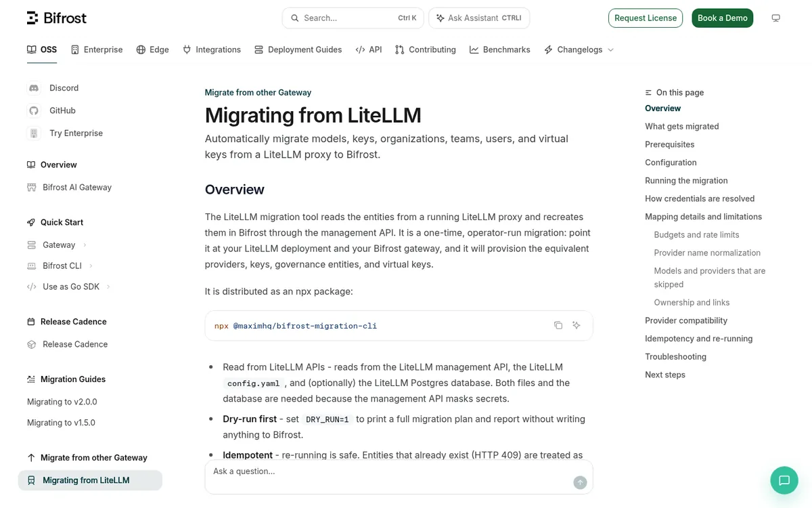Screen dimensions: 812x508
Task: Click the Ask Assistant sparkle icon
Action: (441, 18)
